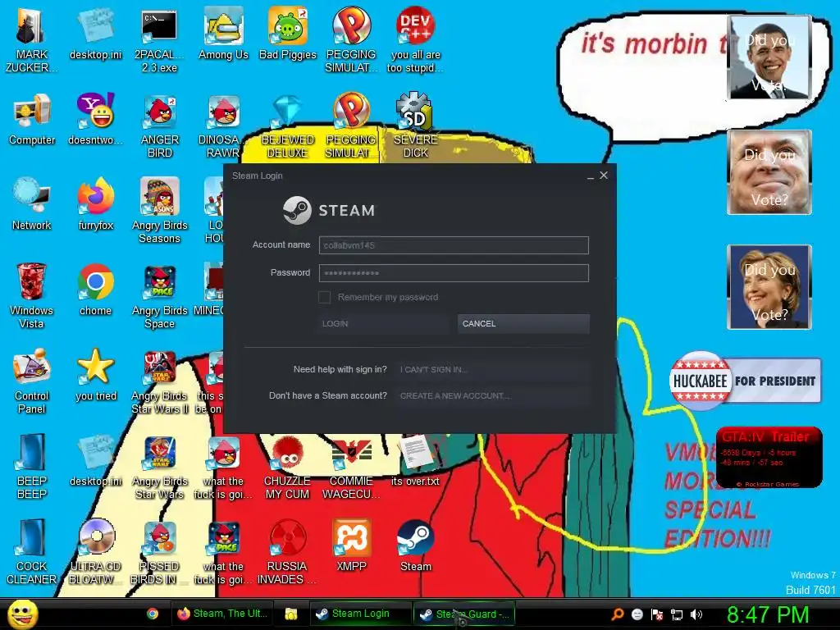This screenshot has height=630, width=840.
Task: Click the I CAN'T SIGN IN button
Action: coord(492,370)
